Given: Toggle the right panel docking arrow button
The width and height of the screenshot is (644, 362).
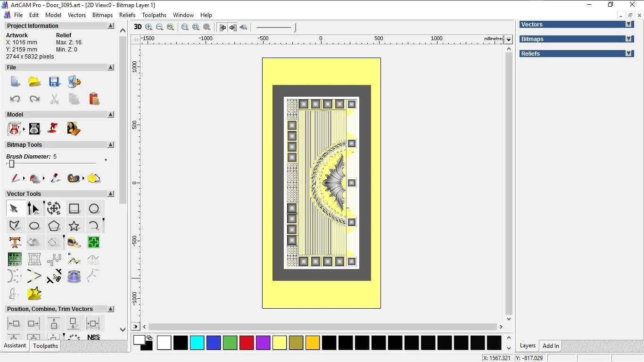Looking at the screenshot, I should (x=233, y=27).
